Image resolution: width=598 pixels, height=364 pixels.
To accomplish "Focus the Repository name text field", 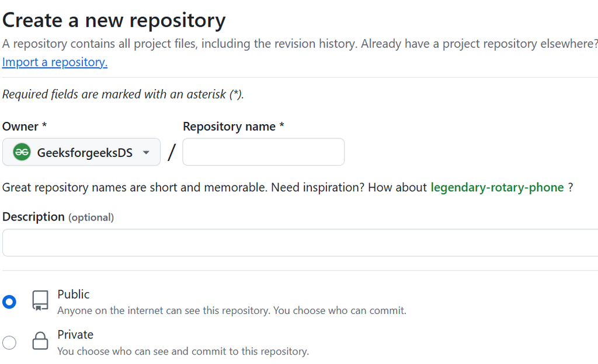I will pos(263,152).
